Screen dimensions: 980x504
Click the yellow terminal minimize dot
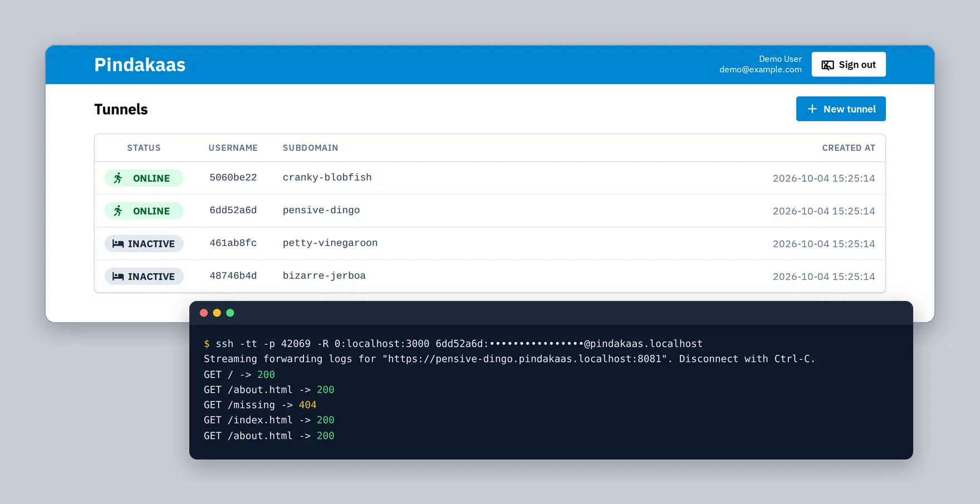(x=217, y=313)
